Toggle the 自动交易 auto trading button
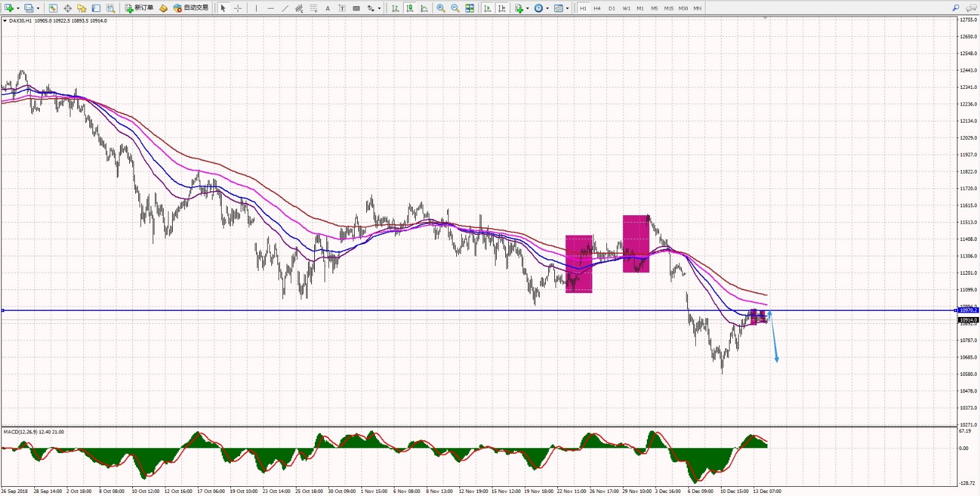This screenshot has width=980, height=496. 191,8
